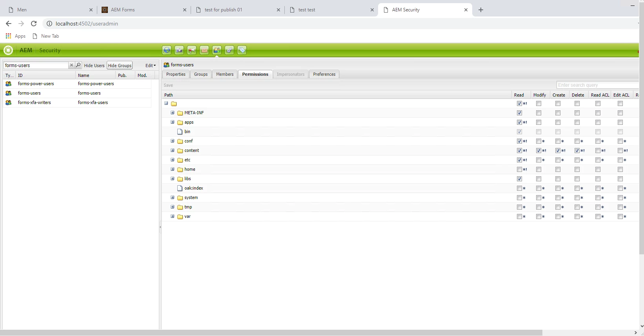Switch to the Members tab

(225, 74)
